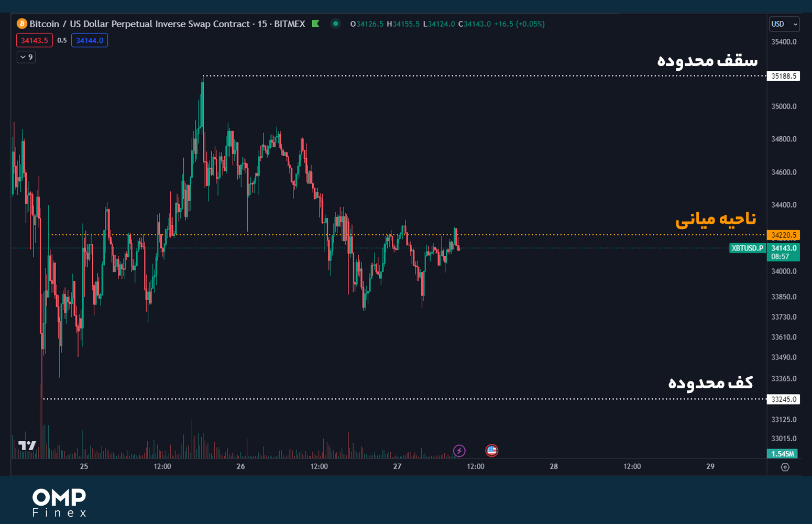The width and height of the screenshot is (812, 524).
Task: Click the سقف محدوده annotation text
Action: click(707, 60)
